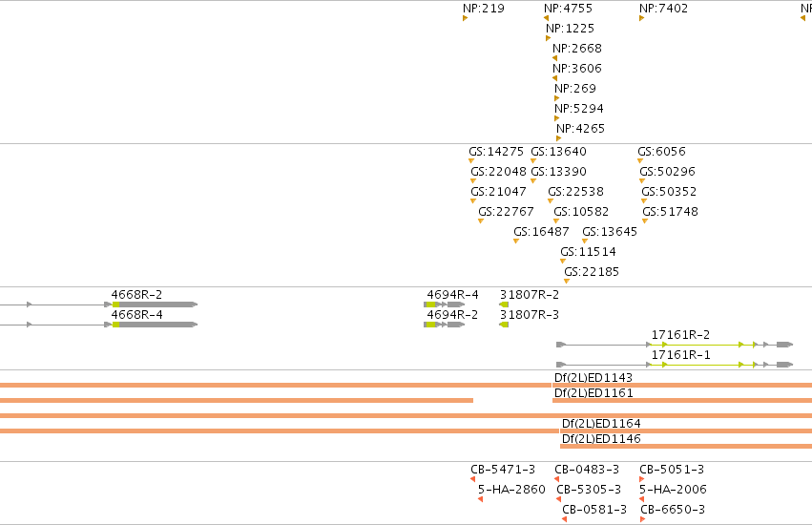This screenshot has width=812, height=525.
Task: Select the 4668R-2 transcript glyph
Action: 98,304
